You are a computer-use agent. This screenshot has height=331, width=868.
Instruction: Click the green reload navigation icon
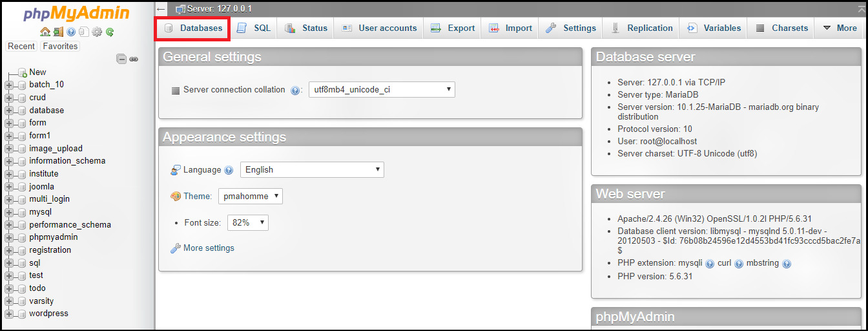click(x=110, y=32)
